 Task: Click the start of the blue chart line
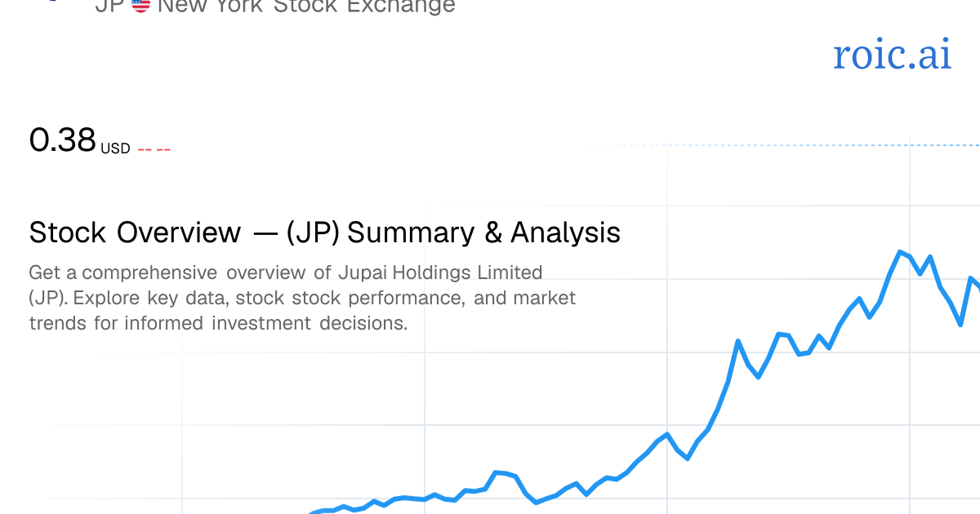pos(314,512)
